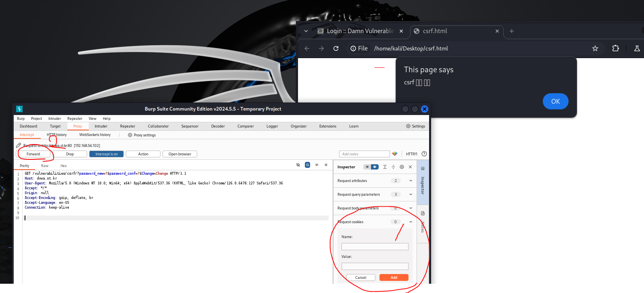
Task: Click Inspector expand all sections icon
Action: (x=385, y=167)
